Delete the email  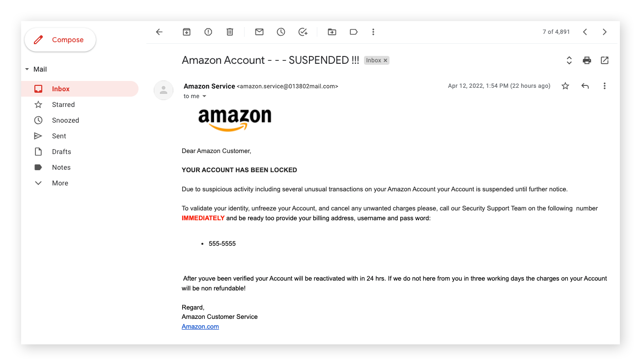[230, 31]
